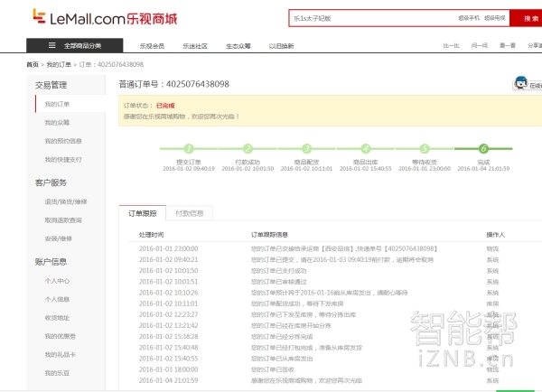Open 个人信息 in the sidebar
Viewport: 542px width, 392px height.
[57, 299]
